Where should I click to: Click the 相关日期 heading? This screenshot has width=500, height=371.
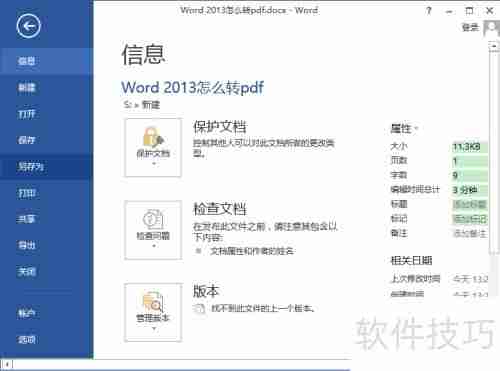pyautogui.click(x=411, y=260)
